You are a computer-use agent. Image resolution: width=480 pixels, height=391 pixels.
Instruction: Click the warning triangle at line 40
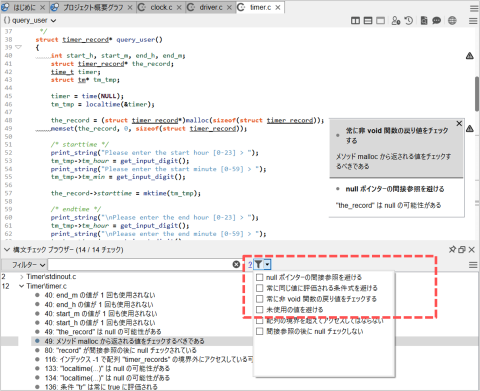pos(470,56)
